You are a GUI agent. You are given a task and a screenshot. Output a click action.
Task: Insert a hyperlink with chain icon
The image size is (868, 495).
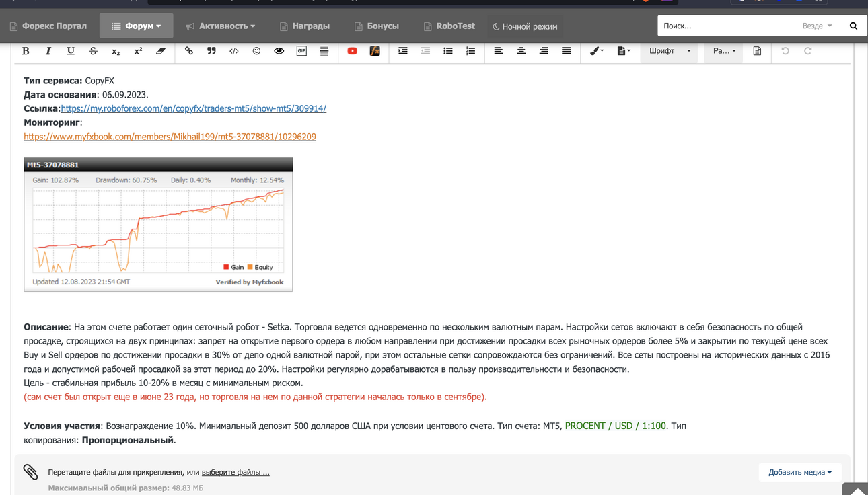pos(189,51)
